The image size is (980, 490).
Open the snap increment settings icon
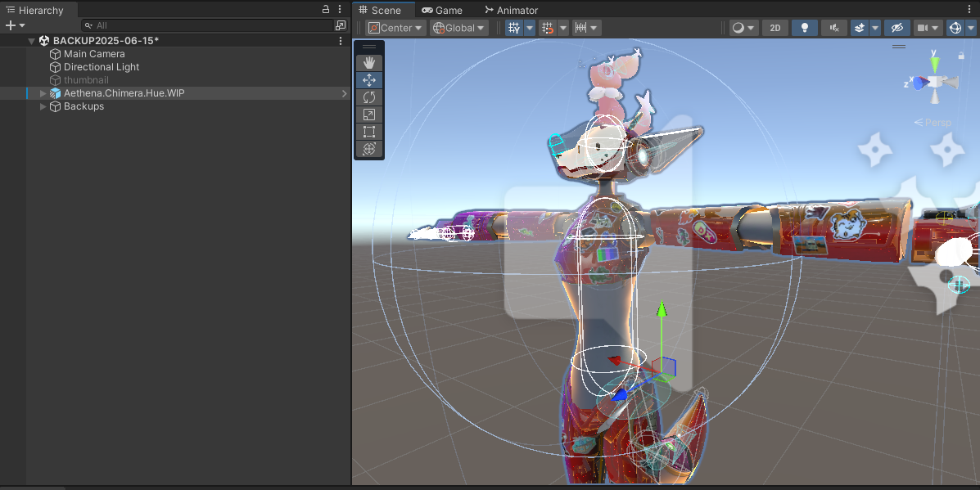click(x=583, y=27)
